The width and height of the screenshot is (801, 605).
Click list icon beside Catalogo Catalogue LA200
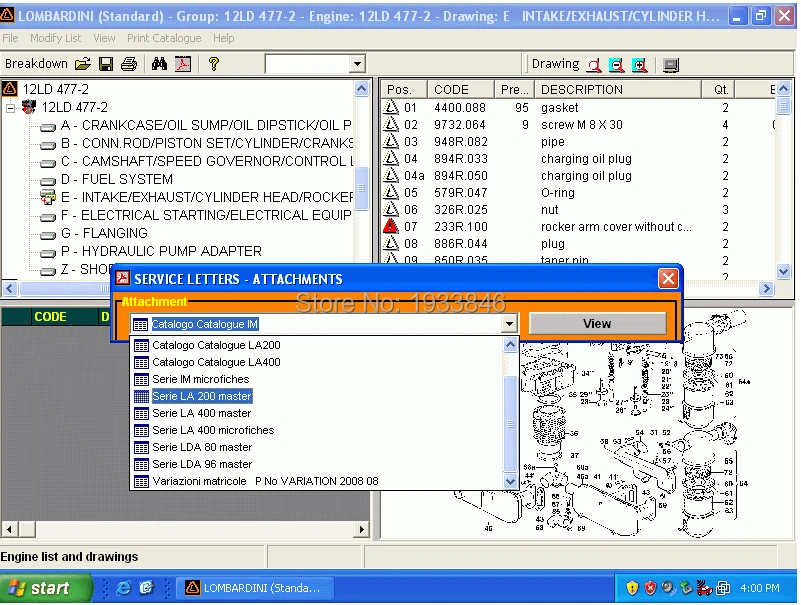pyautogui.click(x=141, y=345)
